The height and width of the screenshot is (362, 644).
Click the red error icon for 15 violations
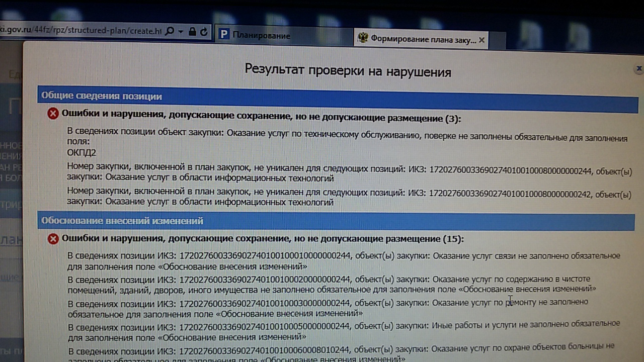53,239
